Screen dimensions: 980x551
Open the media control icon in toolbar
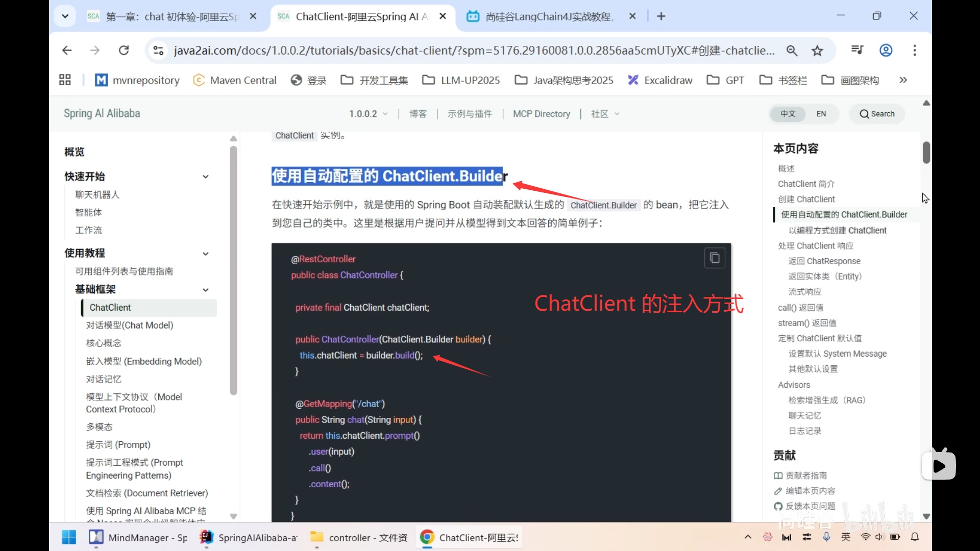857,50
